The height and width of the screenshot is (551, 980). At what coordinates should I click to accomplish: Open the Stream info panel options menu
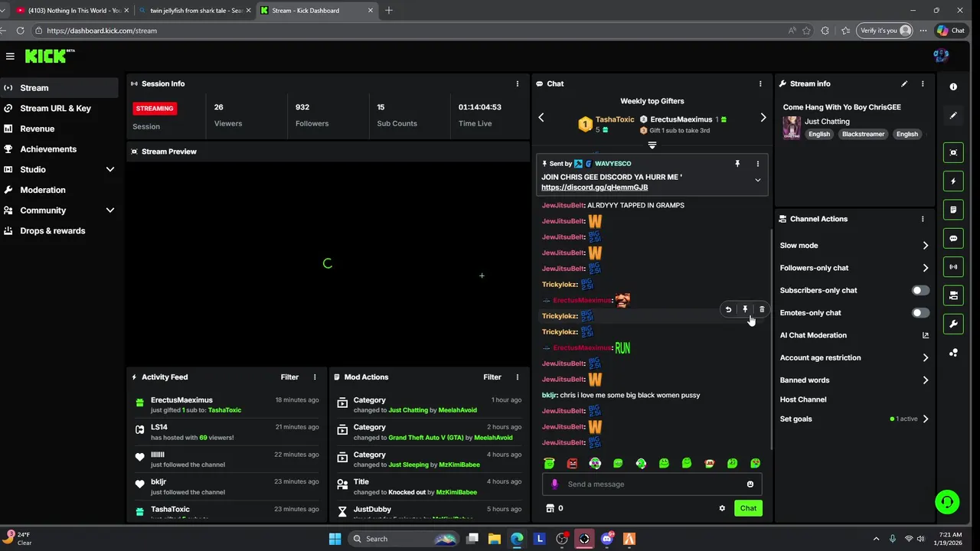pyautogui.click(x=923, y=83)
